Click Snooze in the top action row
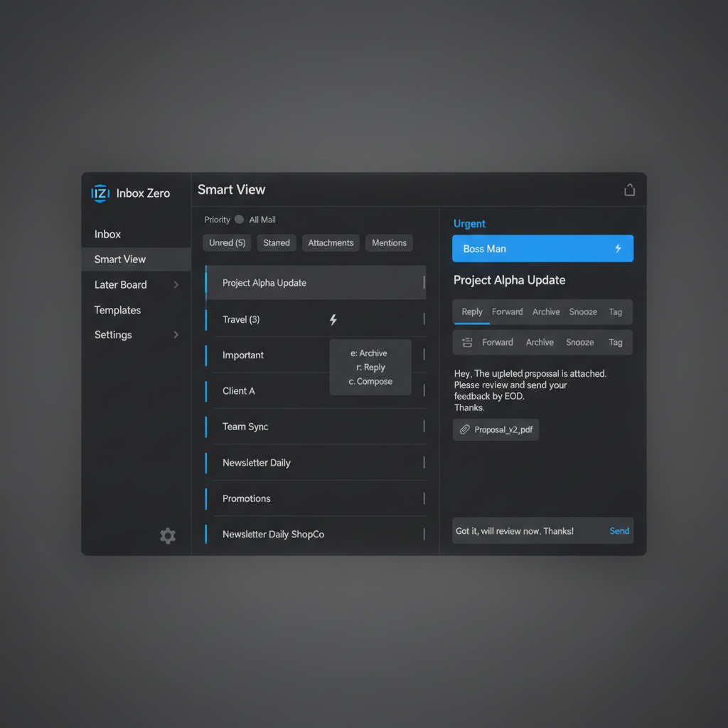The height and width of the screenshot is (728, 728). (583, 312)
